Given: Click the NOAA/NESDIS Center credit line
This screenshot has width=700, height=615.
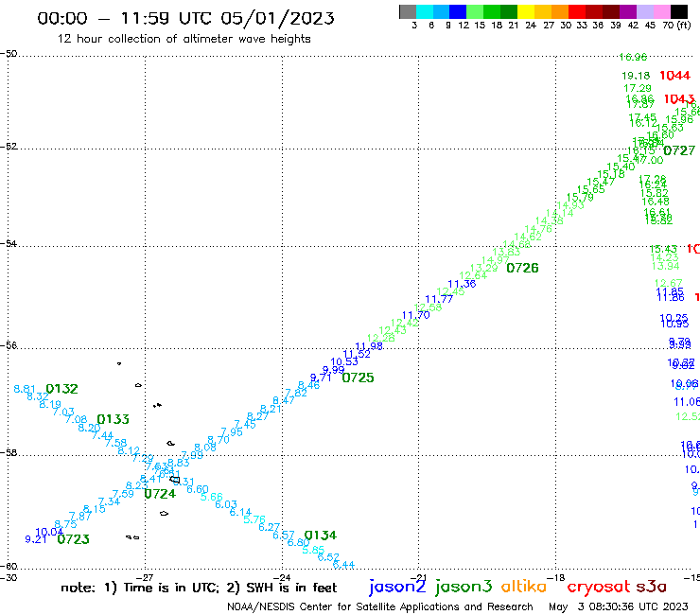Looking at the screenshot, I should (x=380, y=607).
